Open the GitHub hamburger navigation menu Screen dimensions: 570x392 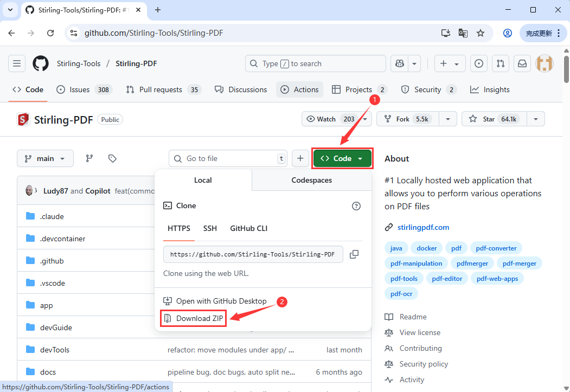(17, 63)
